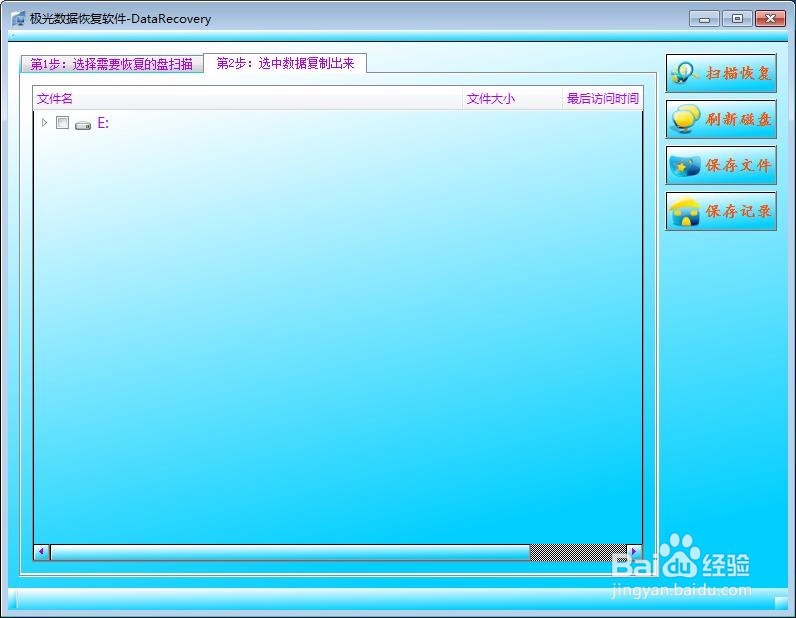The width and height of the screenshot is (796, 618).
Task: Click the E: drive disk icon
Action: pos(83,125)
